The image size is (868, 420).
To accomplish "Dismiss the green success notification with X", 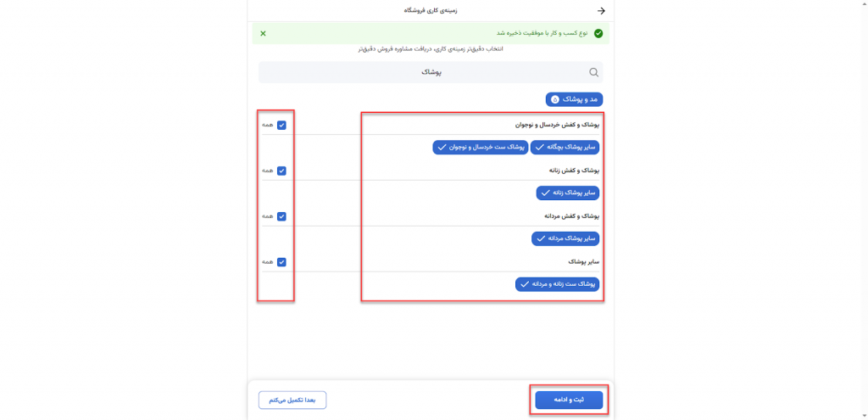I will [x=263, y=33].
